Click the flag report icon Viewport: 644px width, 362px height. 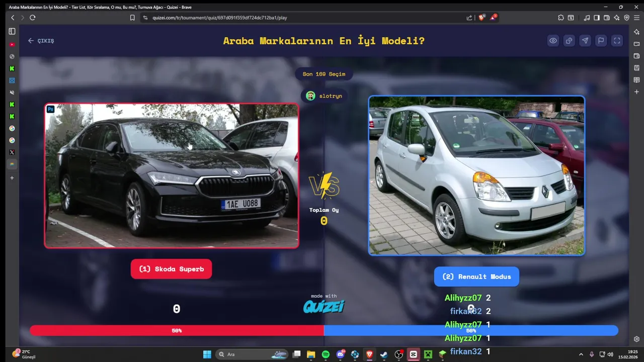[x=601, y=41]
